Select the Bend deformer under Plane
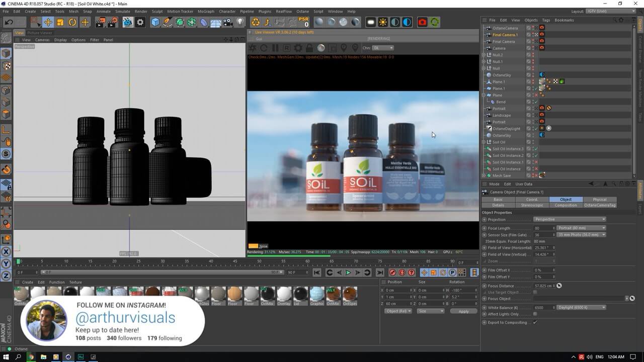This screenshot has width=644, height=362. pos(501,102)
